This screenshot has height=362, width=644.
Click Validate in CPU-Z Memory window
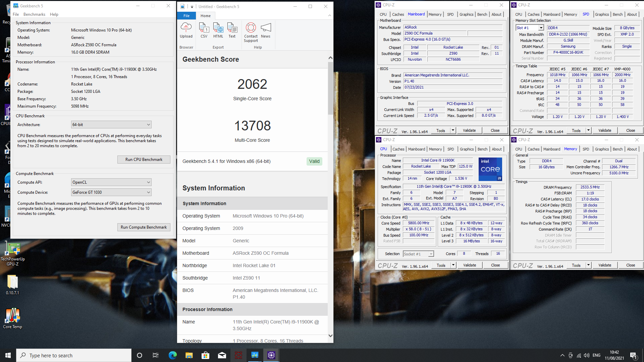(x=605, y=265)
